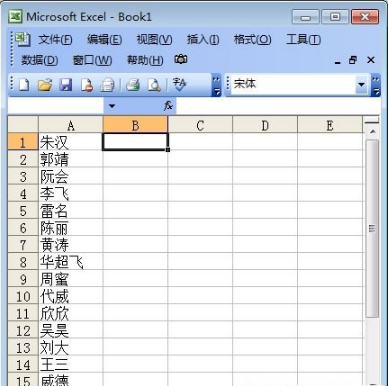Open the 数据(D) menu
The height and width of the screenshot is (386, 388).
coord(40,60)
